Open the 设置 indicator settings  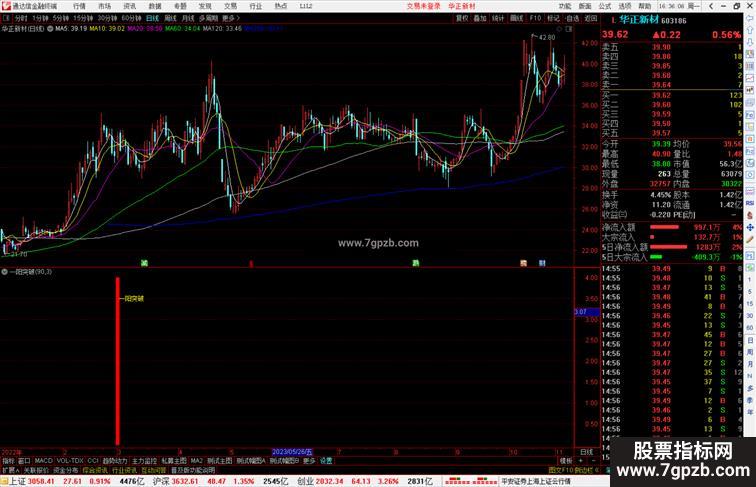click(326, 461)
